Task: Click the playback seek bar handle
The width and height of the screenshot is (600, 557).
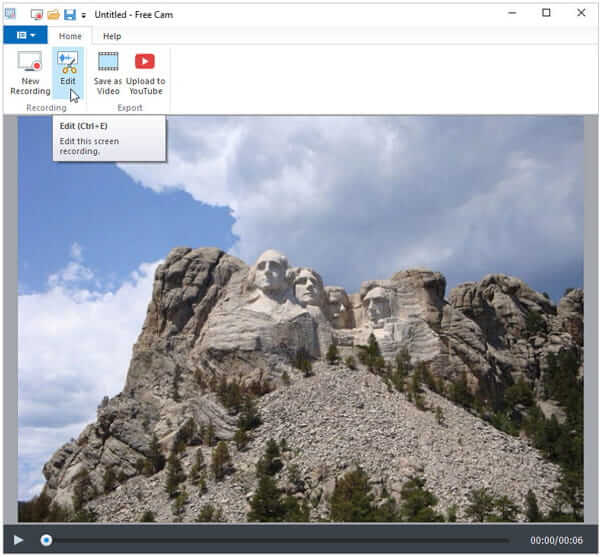Action: [x=46, y=540]
